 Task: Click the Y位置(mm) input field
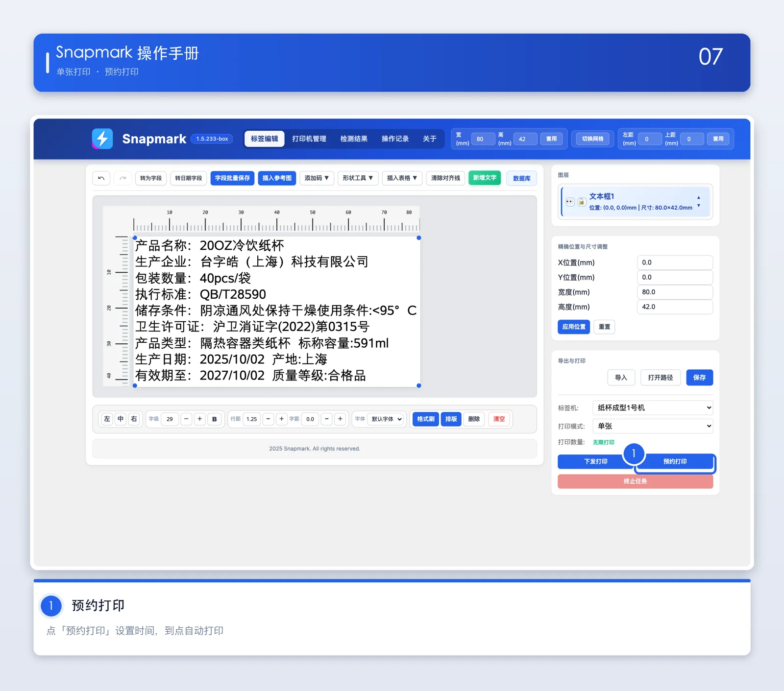click(x=675, y=277)
